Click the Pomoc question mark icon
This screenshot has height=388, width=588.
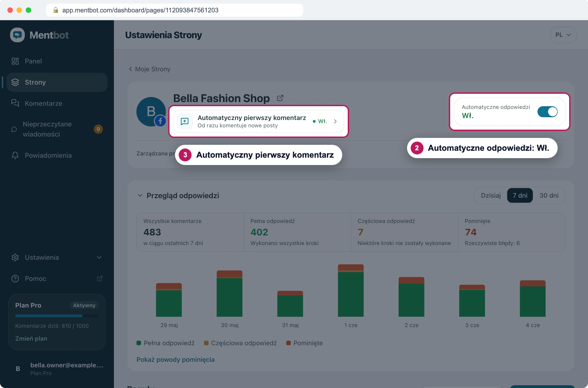[x=15, y=278]
